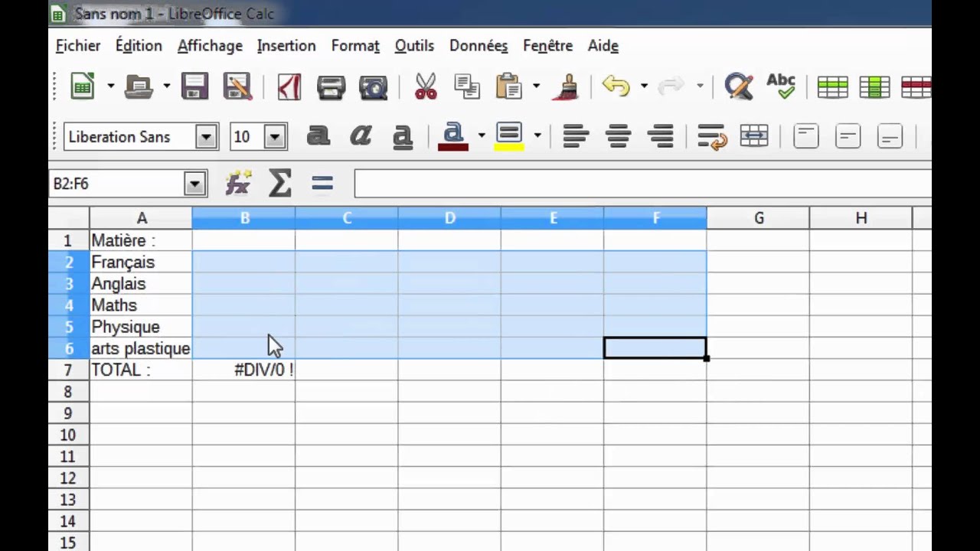
Task: Click the column G header
Action: coord(758,218)
